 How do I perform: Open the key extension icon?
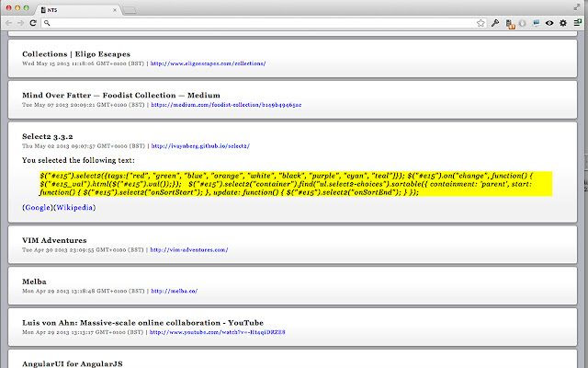pos(495,23)
